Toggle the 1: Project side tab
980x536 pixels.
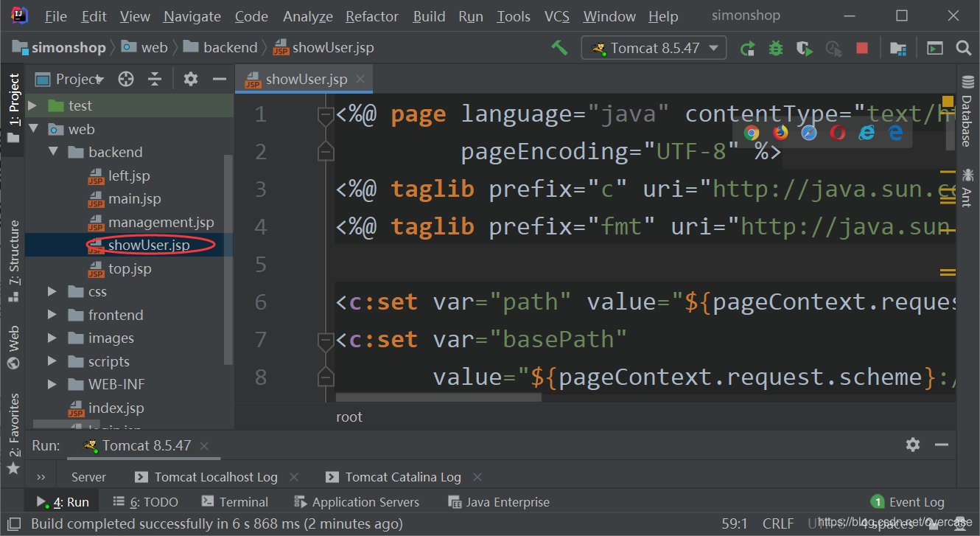(x=13, y=108)
